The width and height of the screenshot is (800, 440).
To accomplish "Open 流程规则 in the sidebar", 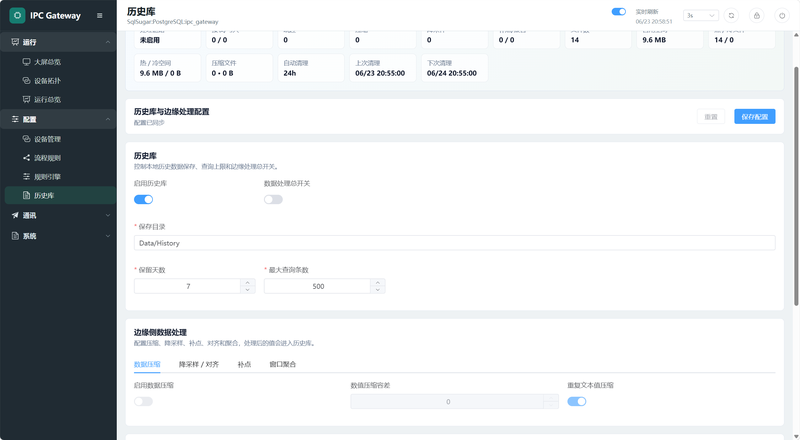I will (58, 158).
